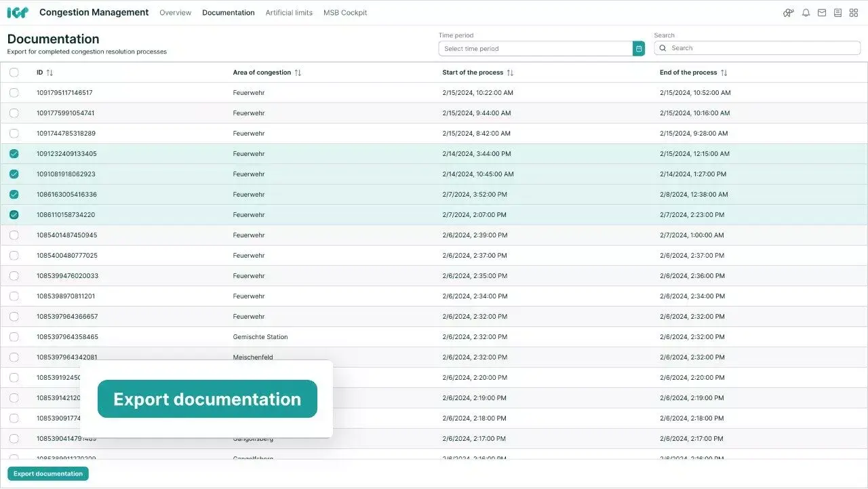
Task: Click end time 2/8/2024, 12:38:00 AM
Action: click(x=694, y=195)
